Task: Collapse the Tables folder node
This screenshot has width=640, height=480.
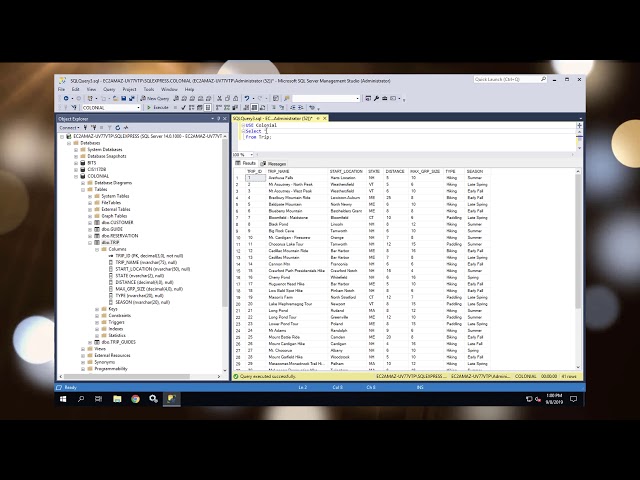Action: point(83,189)
